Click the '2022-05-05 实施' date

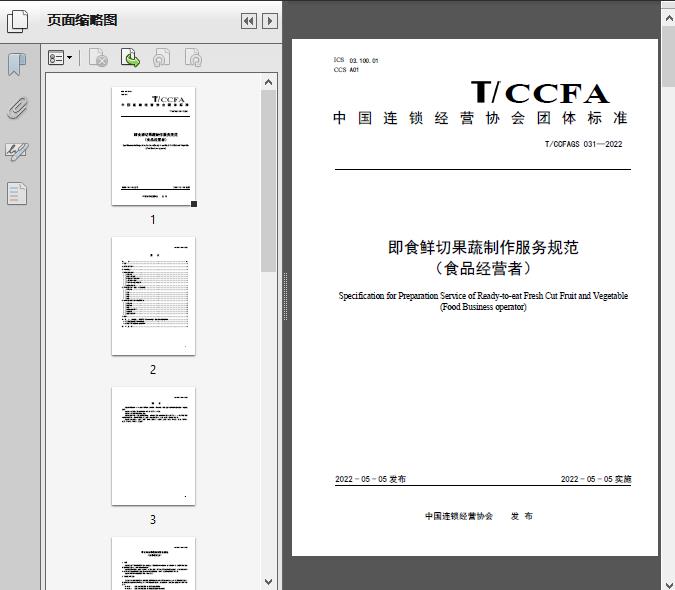[596, 479]
